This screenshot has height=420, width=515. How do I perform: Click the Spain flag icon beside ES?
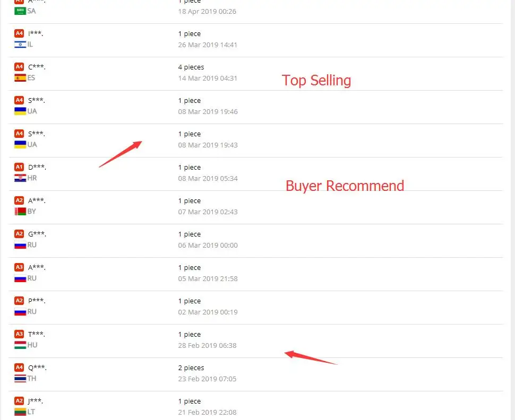coord(20,78)
